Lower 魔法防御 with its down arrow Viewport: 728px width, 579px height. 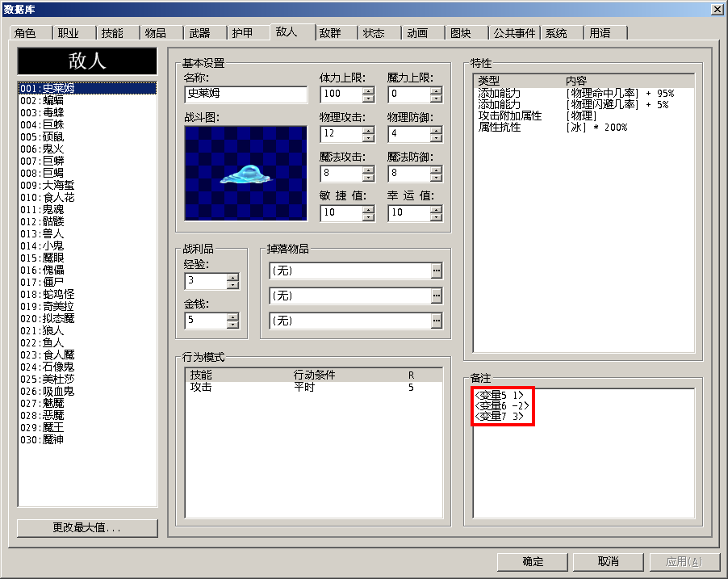437,178
